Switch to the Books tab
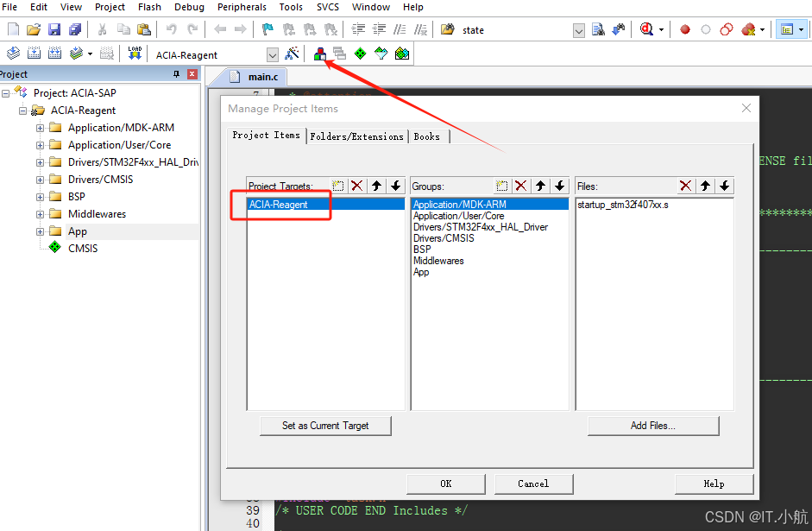The image size is (812, 531). [x=427, y=136]
